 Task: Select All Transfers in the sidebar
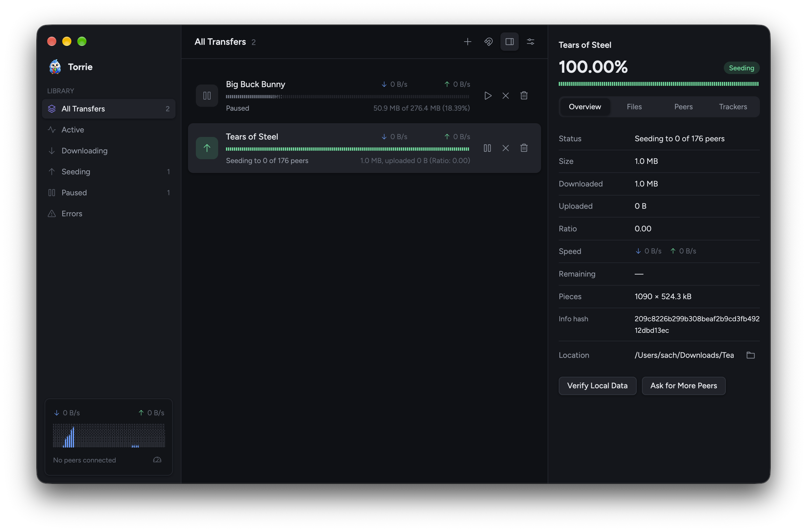coord(108,108)
